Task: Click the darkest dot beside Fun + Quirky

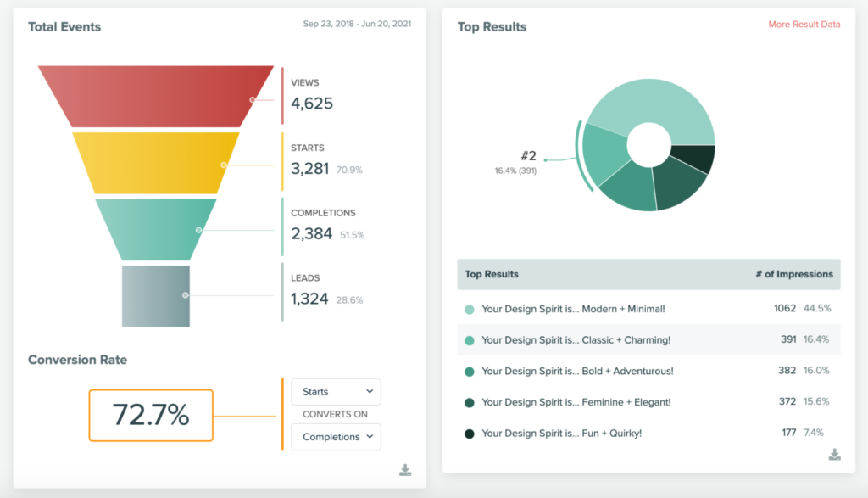Action: pos(470,434)
